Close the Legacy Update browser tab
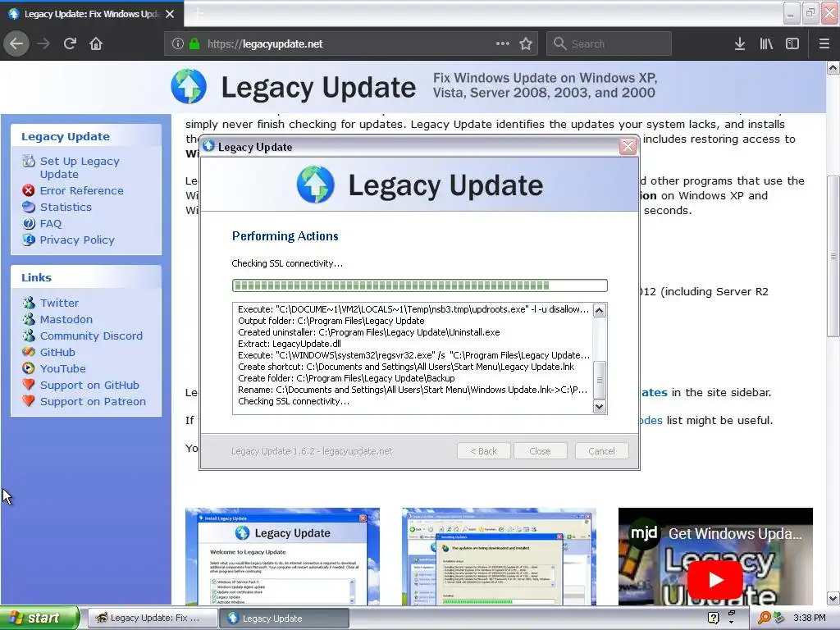This screenshot has height=630, width=840. click(170, 14)
